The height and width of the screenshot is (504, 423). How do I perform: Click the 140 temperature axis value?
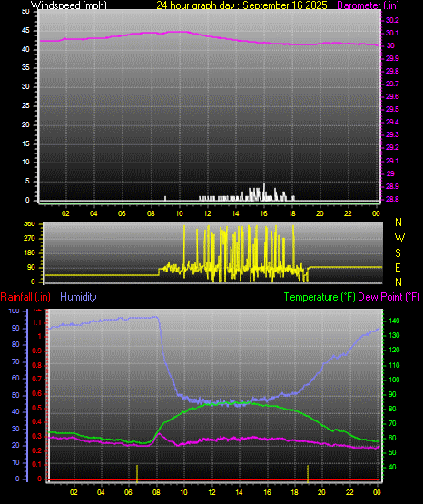click(x=394, y=321)
